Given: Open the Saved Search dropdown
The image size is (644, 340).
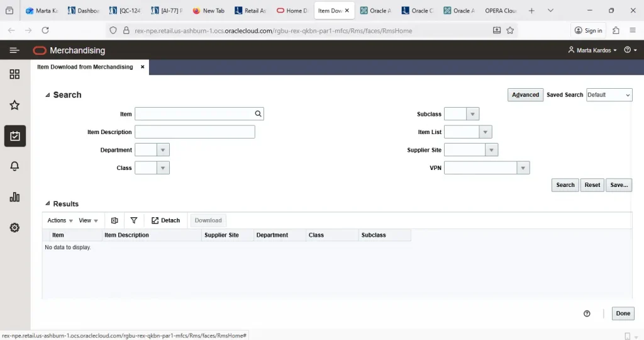Looking at the screenshot, I should 609,95.
